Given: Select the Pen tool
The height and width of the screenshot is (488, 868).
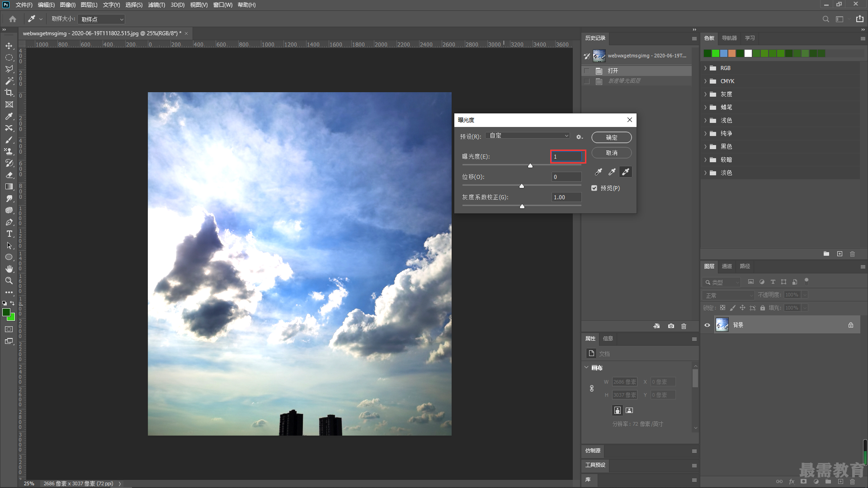Looking at the screenshot, I should point(9,222).
